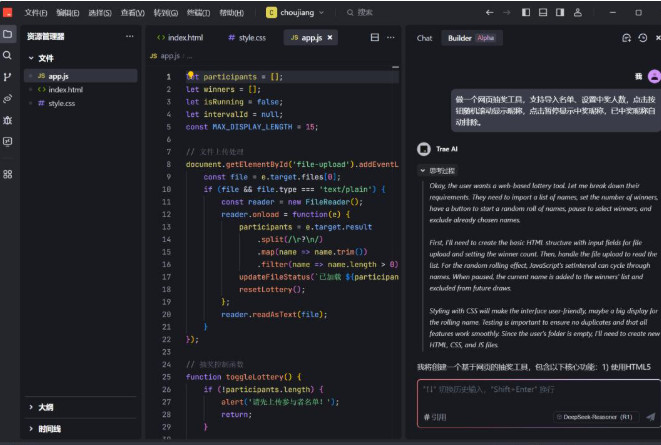The height and width of the screenshot is (445, 661).
Task: Open the 转到(G) menu
Action: 166,13
